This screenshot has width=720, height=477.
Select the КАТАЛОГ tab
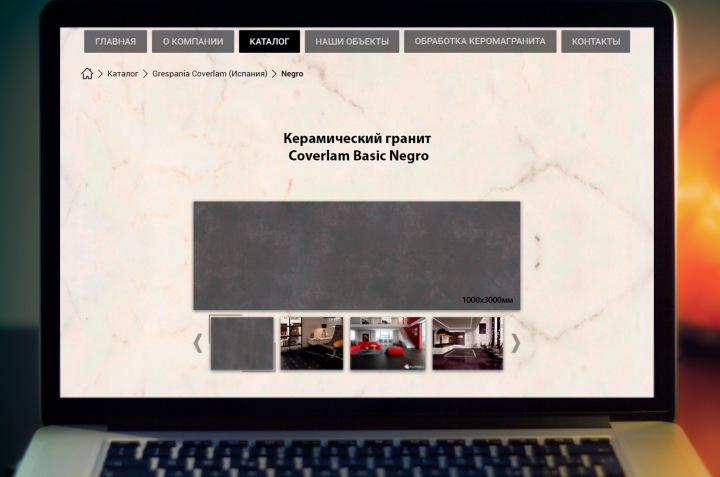click(x=269, y=41)
